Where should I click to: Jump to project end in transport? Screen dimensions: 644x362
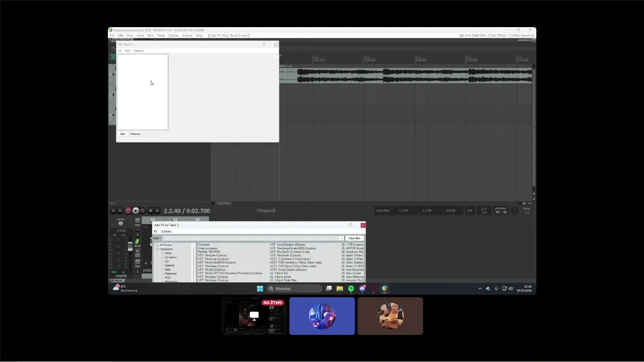click(x=120, y=211)
